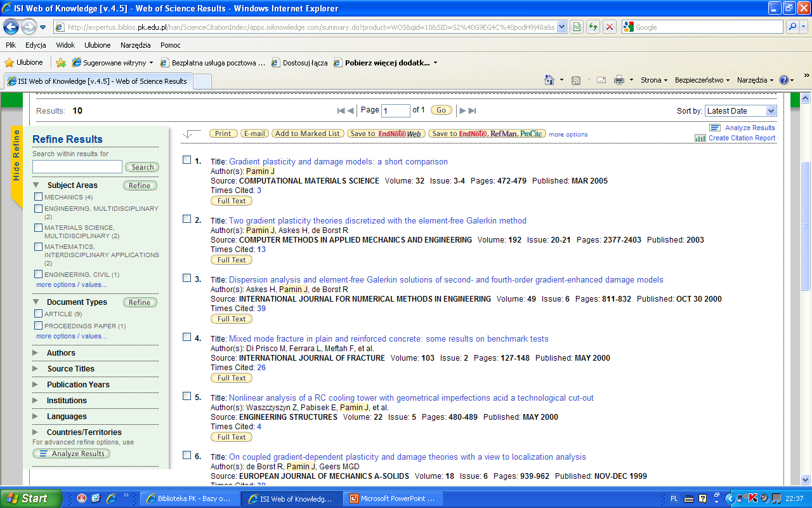Open the Narzędzia menu in menu bar
This screenshot has width=812, height=508.
point(136,45)
